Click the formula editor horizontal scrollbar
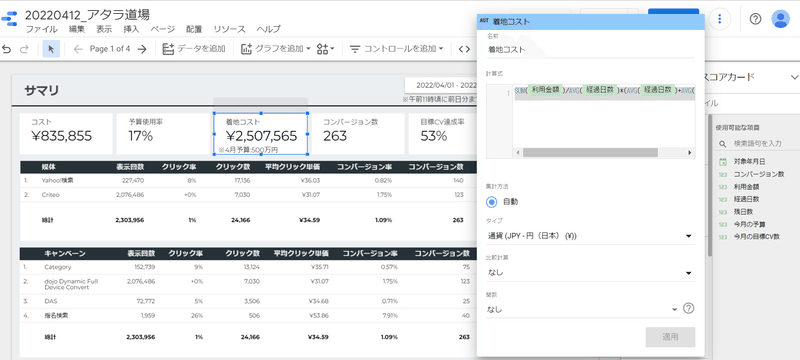This screenshot has width=800, height=360. coord(590,152)
